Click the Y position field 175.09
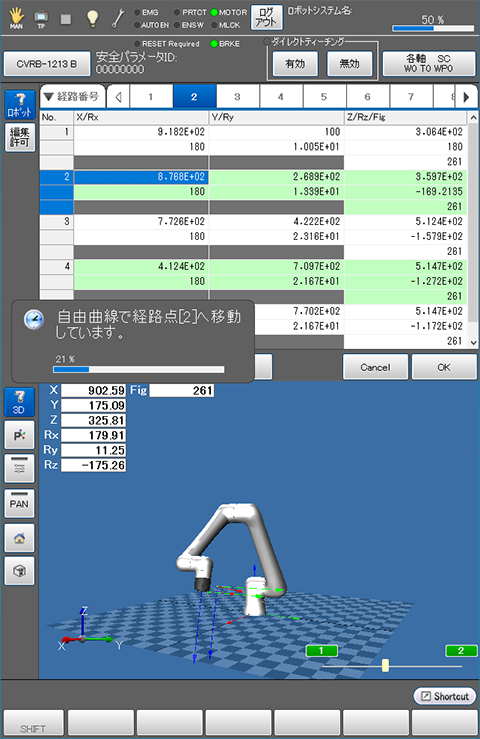 93,405
